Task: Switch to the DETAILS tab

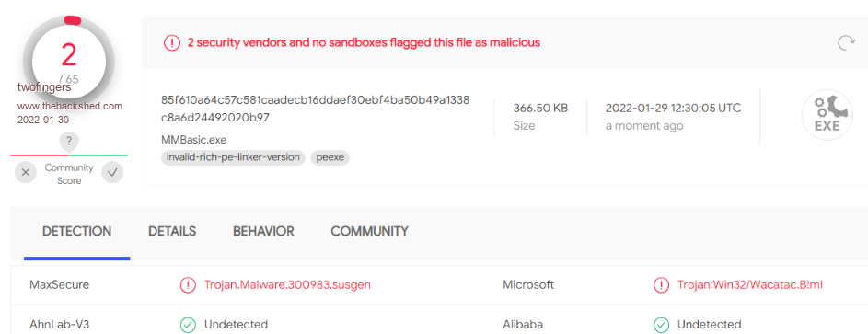Action: pos(172,231)
